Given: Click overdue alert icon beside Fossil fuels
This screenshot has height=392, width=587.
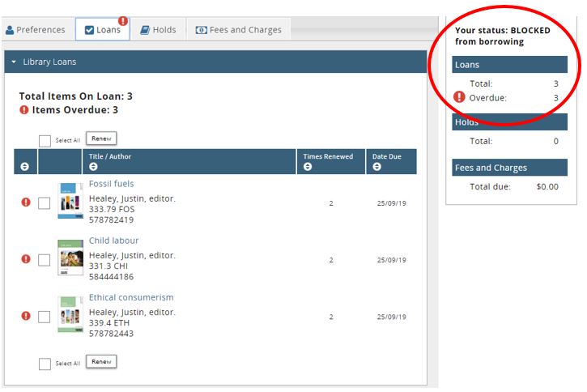Looking at the screenshot, I should [25, 202].
